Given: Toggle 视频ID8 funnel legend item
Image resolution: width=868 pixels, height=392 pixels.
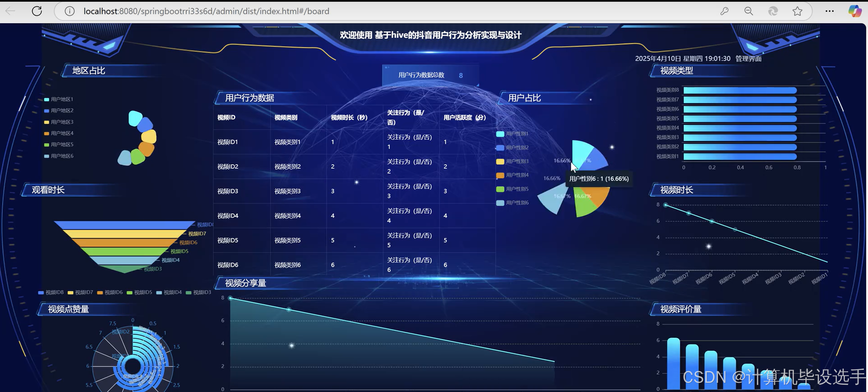Looking at the screenshot, I should [51, 292].
